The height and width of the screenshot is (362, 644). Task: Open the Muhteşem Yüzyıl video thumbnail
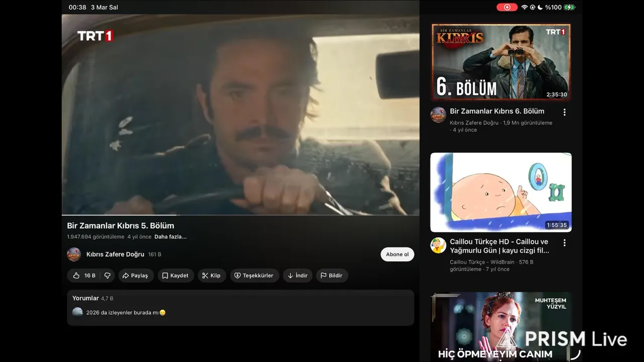point(501,327)
